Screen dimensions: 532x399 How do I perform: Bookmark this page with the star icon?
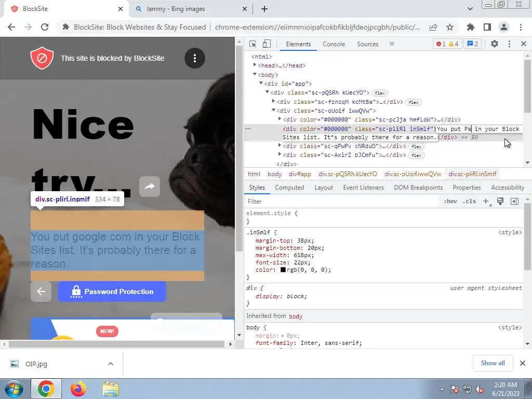450,27
